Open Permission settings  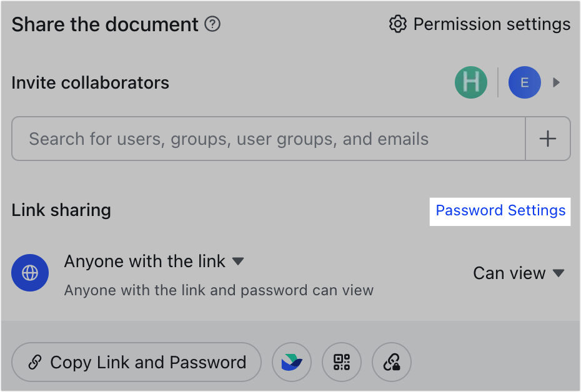[491, 24]
